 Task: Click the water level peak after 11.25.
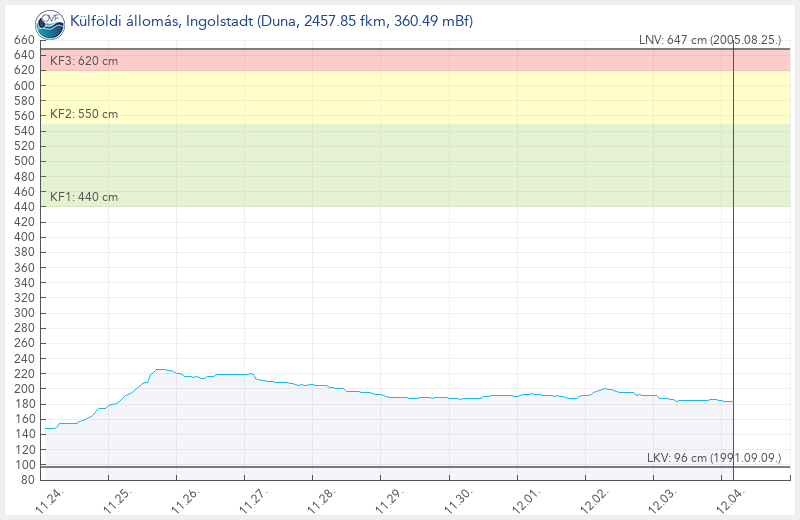(160, 370)
